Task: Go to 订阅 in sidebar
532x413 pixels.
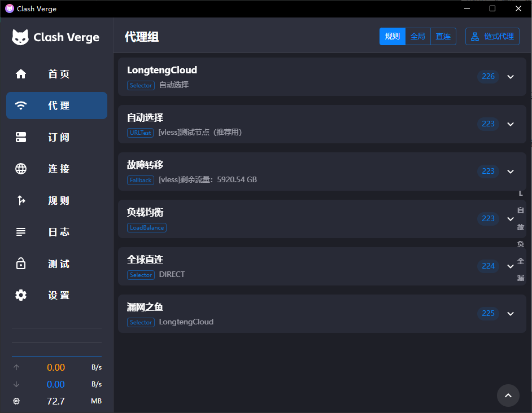Action: pyautogui.click(x=56, y=137)
